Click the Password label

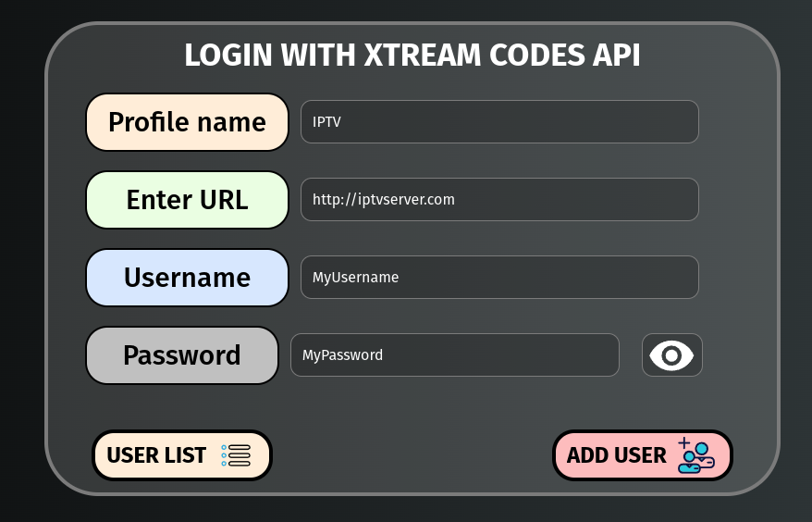click(182, 355)
